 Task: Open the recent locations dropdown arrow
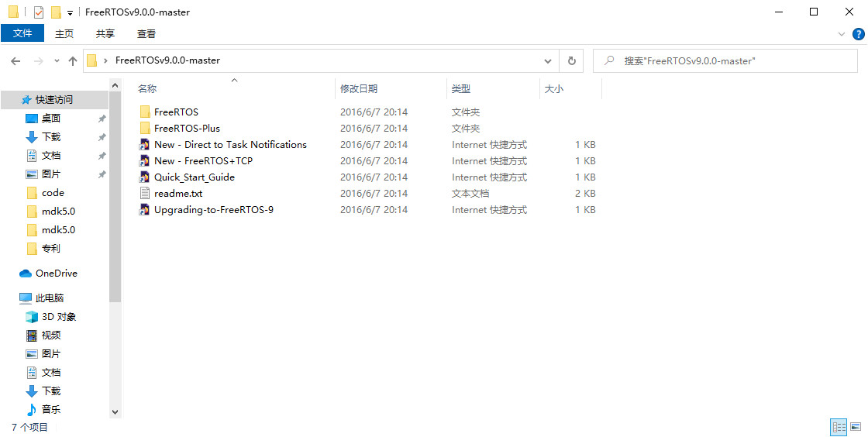point(57,61)
